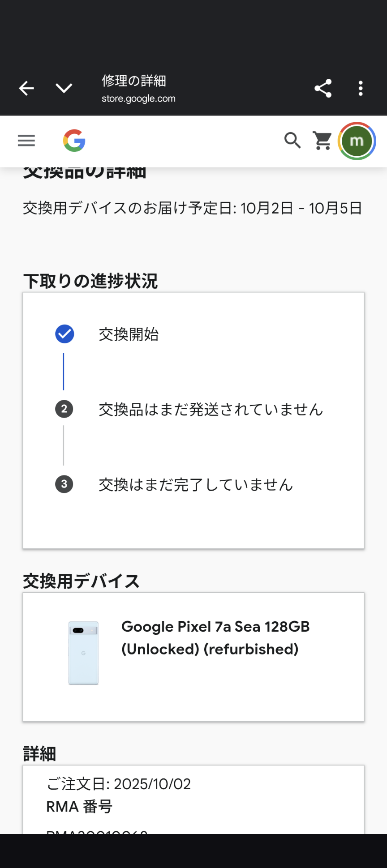Viewport: 387px width, 868px height.
Task: Tap the store.google.com URL text
Action: pyautogui.click(x=138, y=98)
